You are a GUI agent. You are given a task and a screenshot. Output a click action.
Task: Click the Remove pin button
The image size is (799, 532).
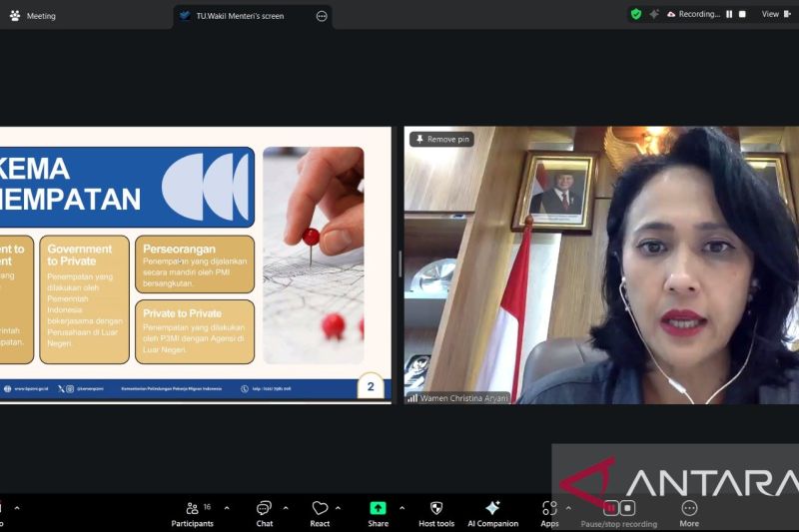tap(442, 139)
